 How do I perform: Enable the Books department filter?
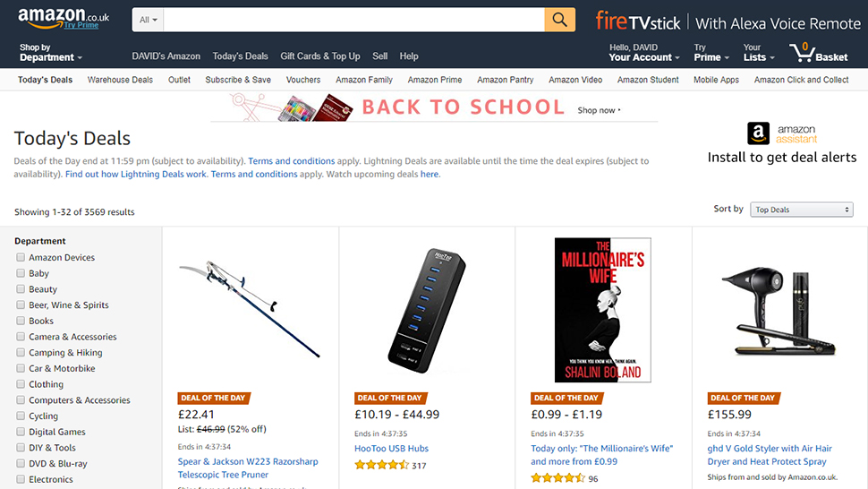(x=21, y=321)
